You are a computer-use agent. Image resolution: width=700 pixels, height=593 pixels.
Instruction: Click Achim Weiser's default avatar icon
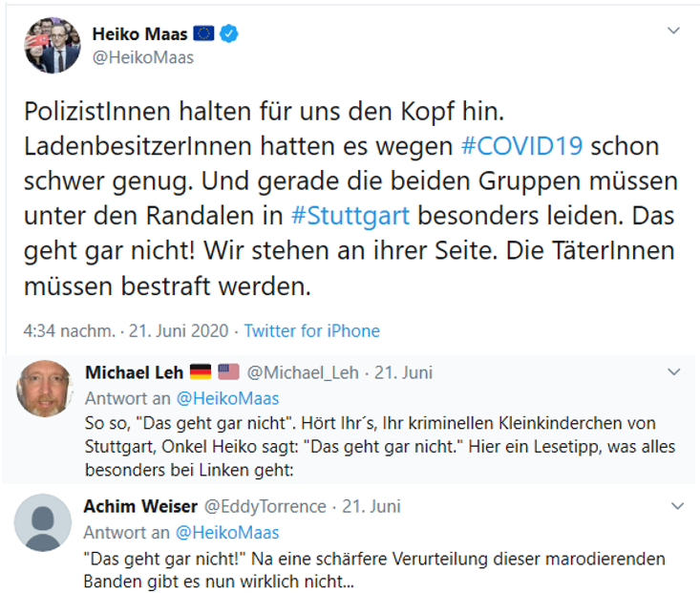(43, 522)
